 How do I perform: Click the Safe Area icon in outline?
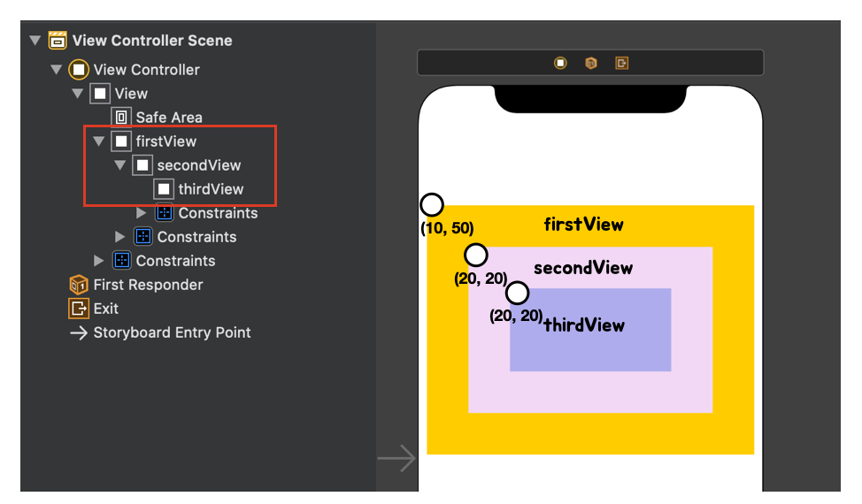tap(121, 117)
